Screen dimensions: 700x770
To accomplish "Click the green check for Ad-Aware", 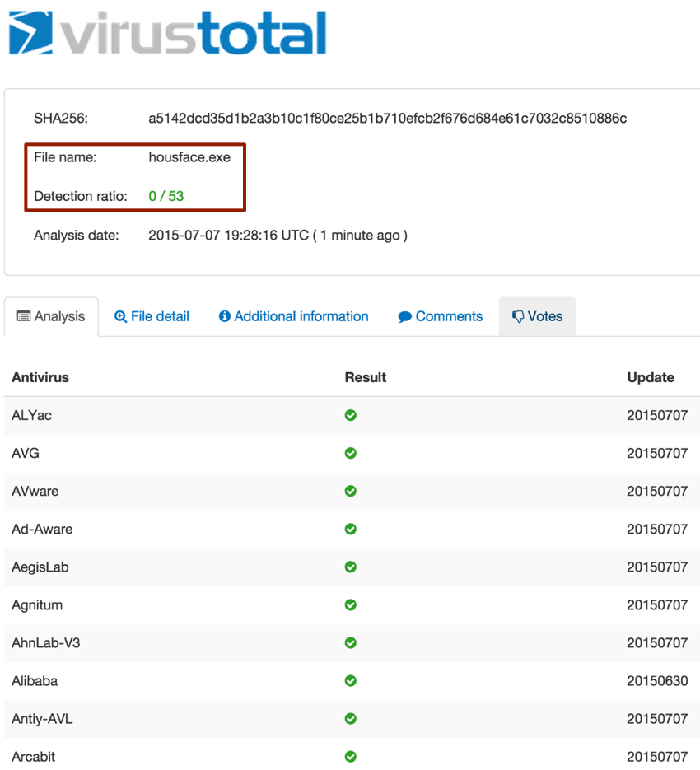I will point(351,529).
